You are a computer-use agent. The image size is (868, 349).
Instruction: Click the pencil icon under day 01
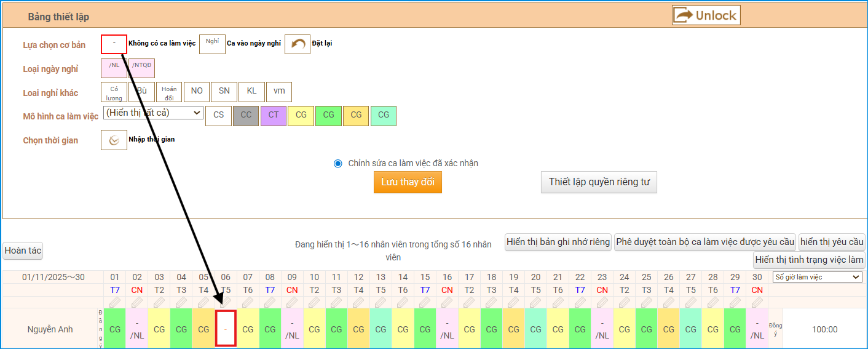coord(115,302)
